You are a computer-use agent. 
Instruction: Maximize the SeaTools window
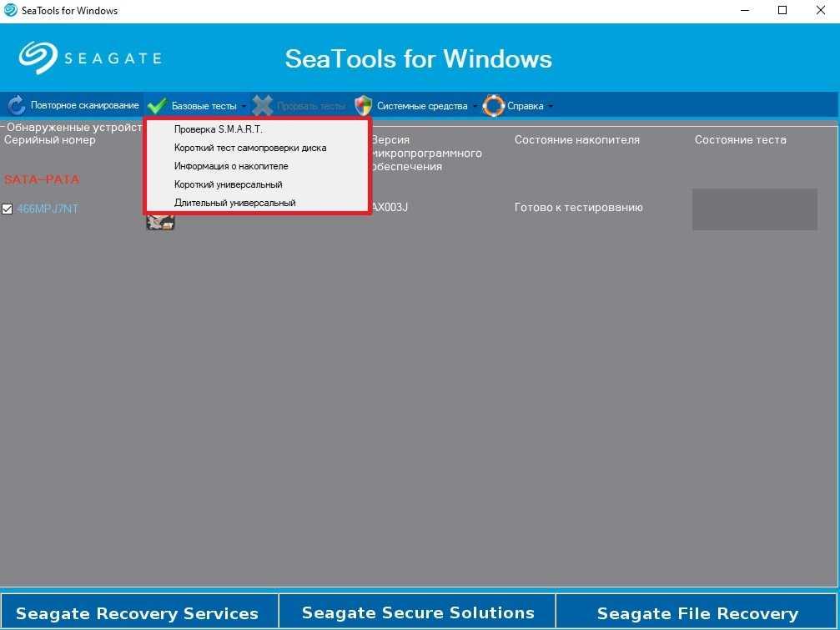click(x=782, y=10)
